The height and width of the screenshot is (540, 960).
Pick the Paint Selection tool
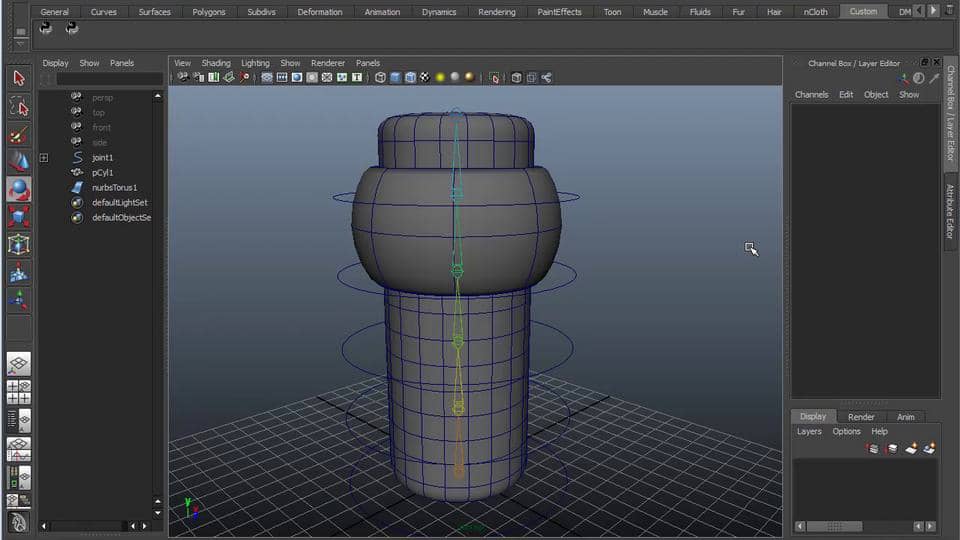(19, 134)
